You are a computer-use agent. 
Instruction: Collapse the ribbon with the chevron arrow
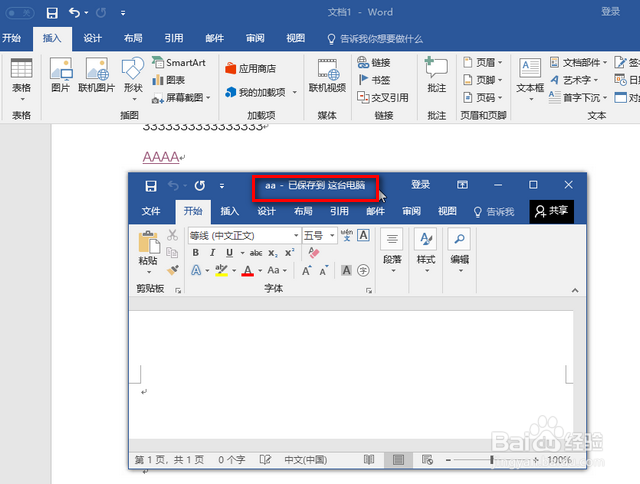575,291
